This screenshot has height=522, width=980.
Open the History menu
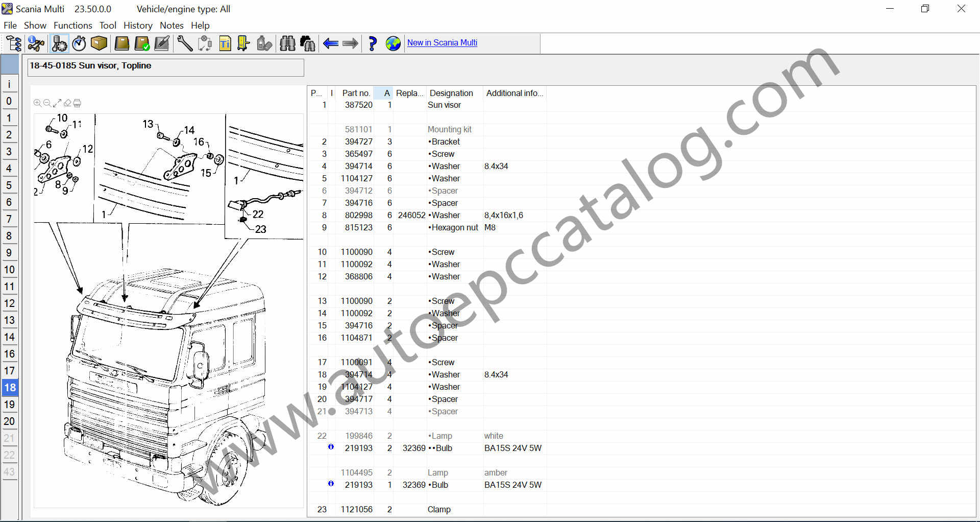[138, 25]
